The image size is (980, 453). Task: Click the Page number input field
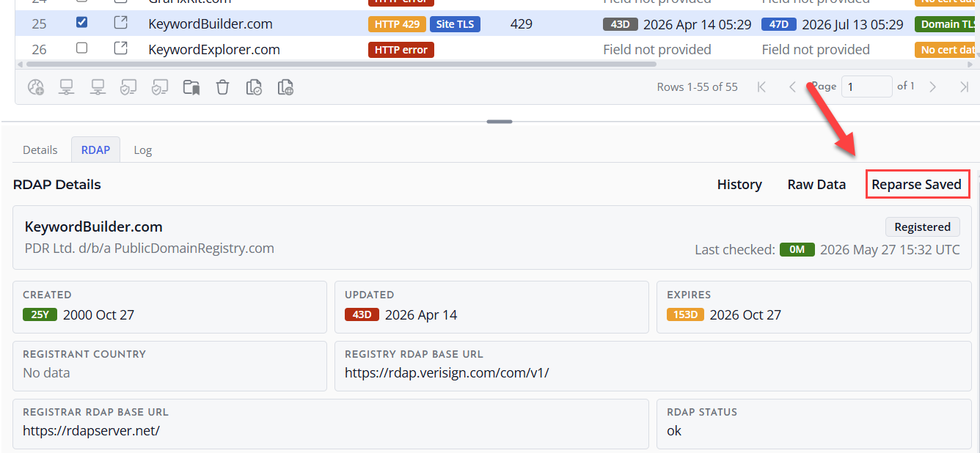[866, 86]
